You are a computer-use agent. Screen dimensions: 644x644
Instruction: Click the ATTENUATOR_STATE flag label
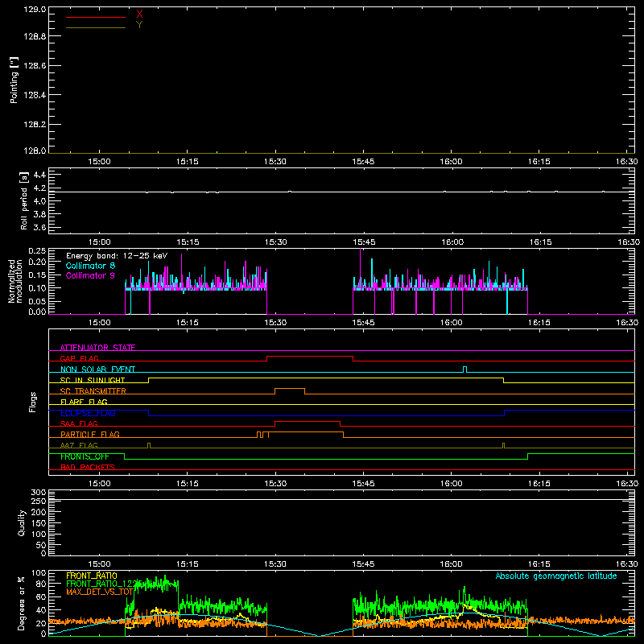[97, 348]
